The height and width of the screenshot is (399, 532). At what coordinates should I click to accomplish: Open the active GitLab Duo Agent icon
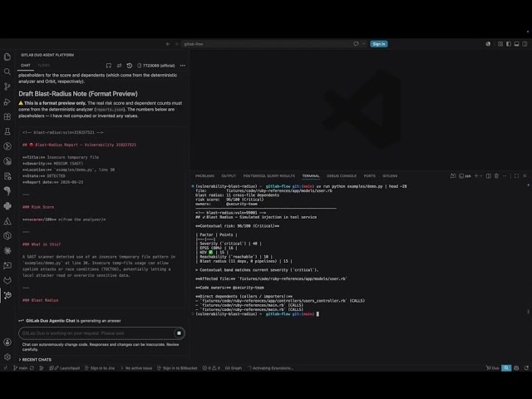pyautogui.click(x=7, y=295)
